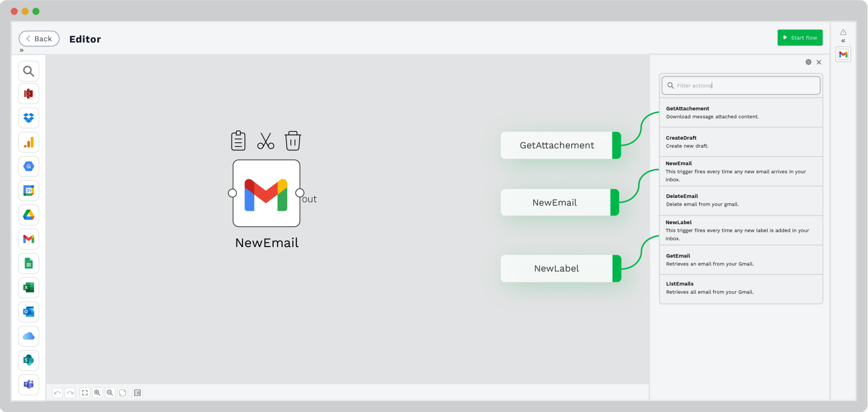Expand the sidebar under the Back button

[x=22, y=50]
